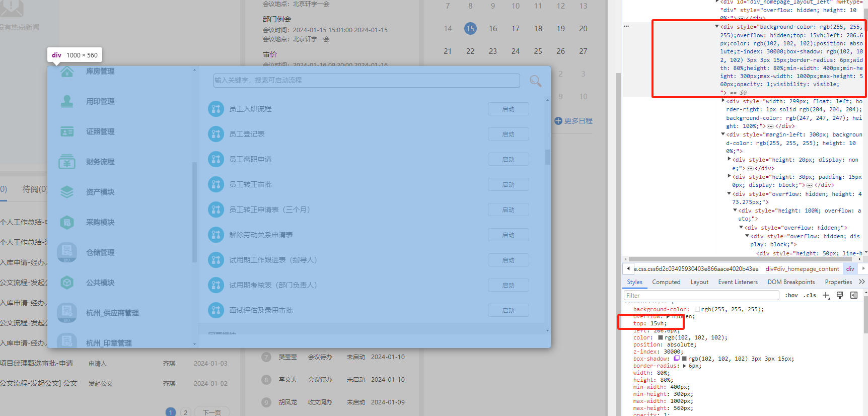Click the 证照管理 ID card icon

67,131
